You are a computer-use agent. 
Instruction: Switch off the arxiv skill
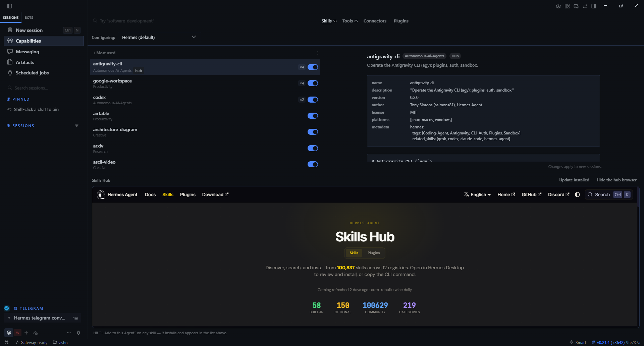(313, 148)
